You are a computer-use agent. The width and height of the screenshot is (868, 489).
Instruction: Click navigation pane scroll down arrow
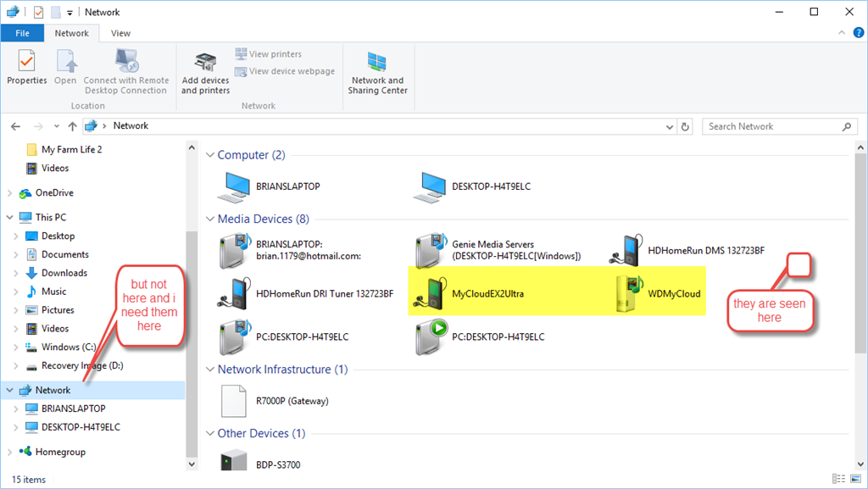(192, 464)
